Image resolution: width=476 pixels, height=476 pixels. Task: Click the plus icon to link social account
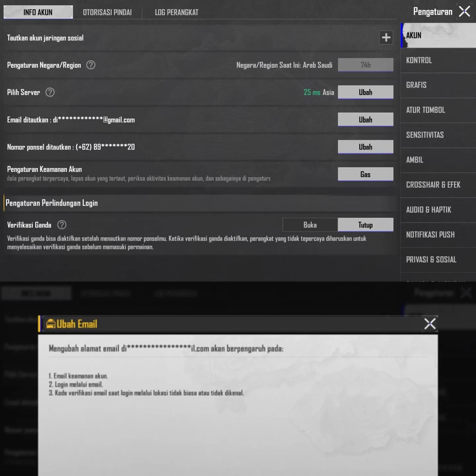386,37
